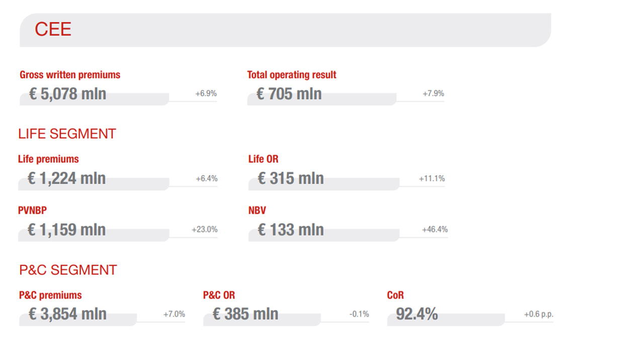Click the +11.1% Life OR change
This screenshot has width=644, height=337.
(x=432, y=179)
